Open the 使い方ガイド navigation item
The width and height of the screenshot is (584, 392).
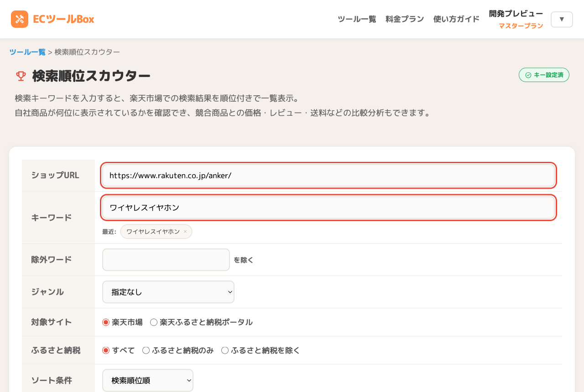coord(456,19)
